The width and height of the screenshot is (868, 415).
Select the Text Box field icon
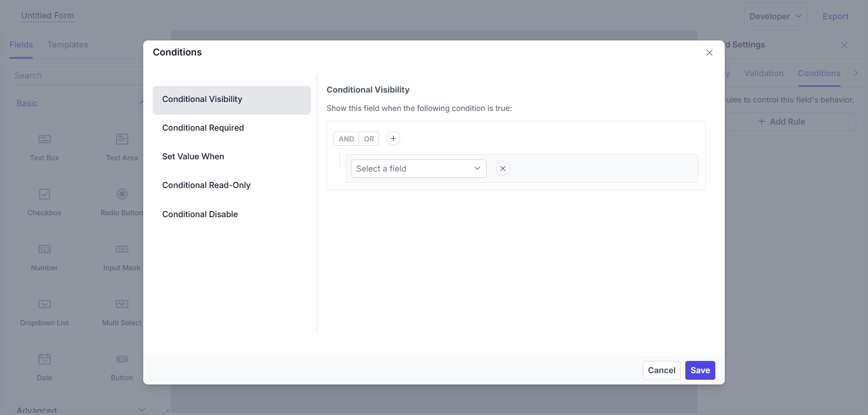tap(45, 139)
